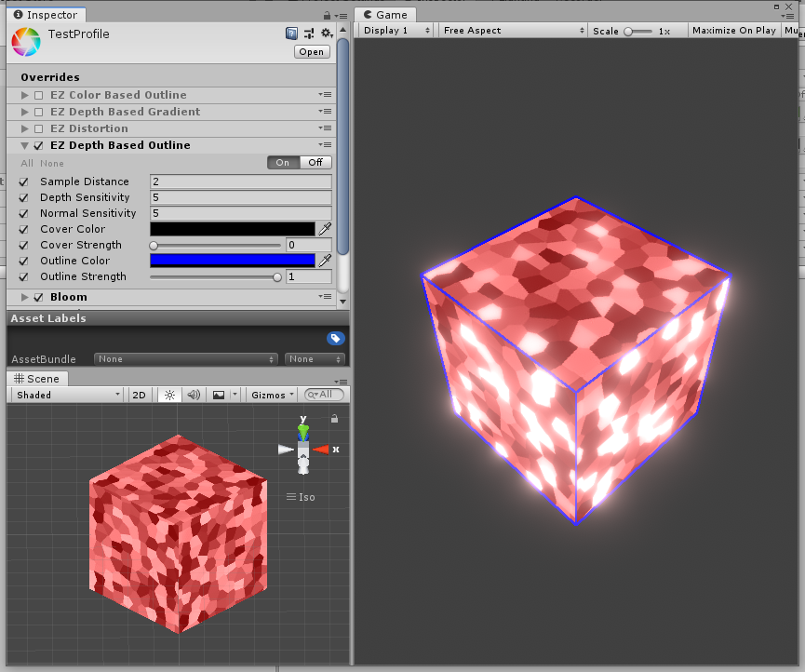Open the Game panel context menu
The width and height of the screenshot is (805, 672).
pyautogui.click(x=787, y=16)
